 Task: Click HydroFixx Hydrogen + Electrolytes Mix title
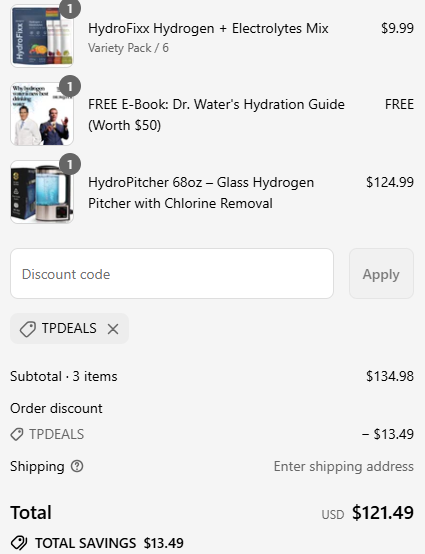208,28
